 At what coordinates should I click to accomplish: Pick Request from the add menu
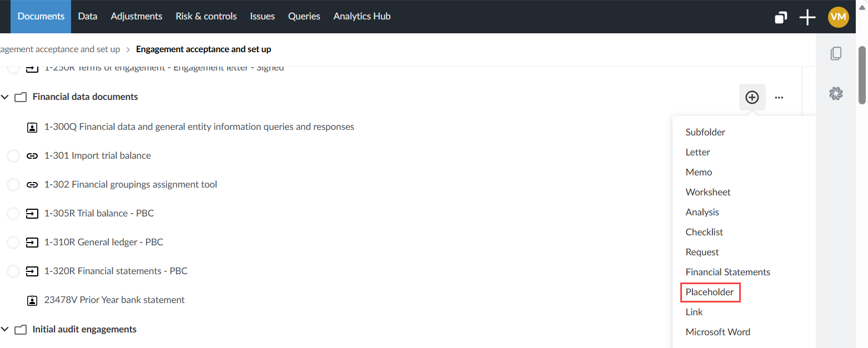pos(702,252)
